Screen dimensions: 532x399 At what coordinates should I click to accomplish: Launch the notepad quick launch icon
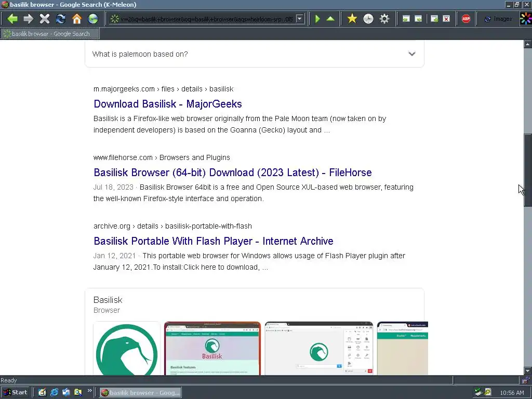42,393
